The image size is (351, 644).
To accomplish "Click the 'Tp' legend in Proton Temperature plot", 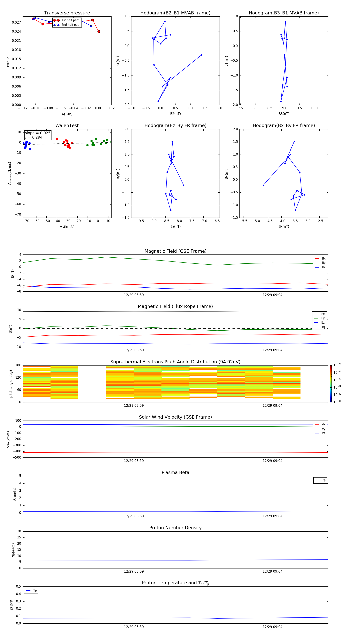I will click(x=31, y=591).
